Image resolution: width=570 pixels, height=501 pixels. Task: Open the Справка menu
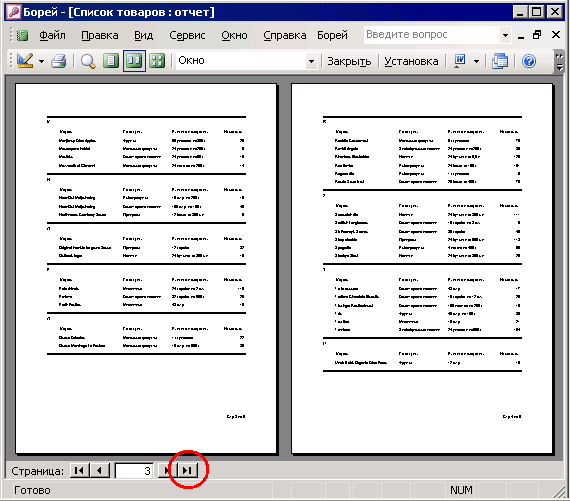point(285,35)
